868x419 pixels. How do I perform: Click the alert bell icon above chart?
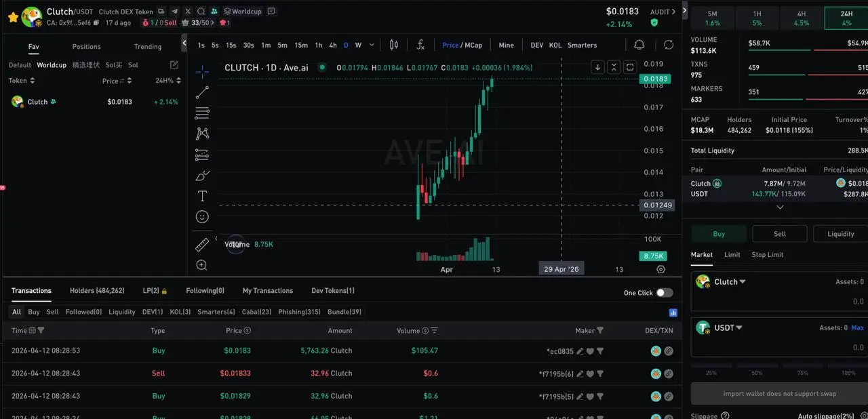[x=639, y=45]
